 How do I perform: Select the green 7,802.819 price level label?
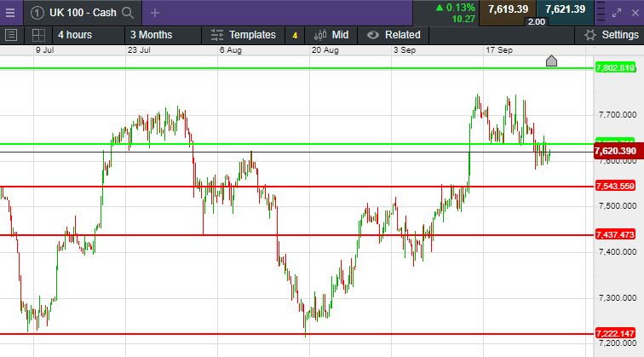[615, 67]
